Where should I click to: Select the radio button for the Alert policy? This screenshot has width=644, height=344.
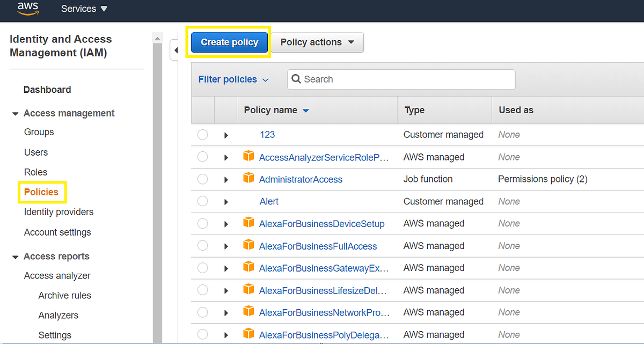pyautogui.click(x=202, y=201)
